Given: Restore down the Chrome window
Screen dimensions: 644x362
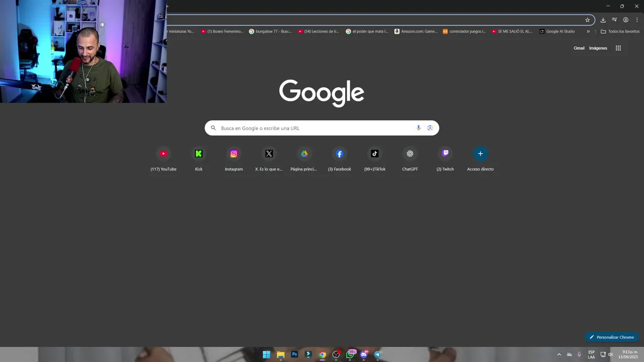Looking at the screenshot, I should pos(622,6).
